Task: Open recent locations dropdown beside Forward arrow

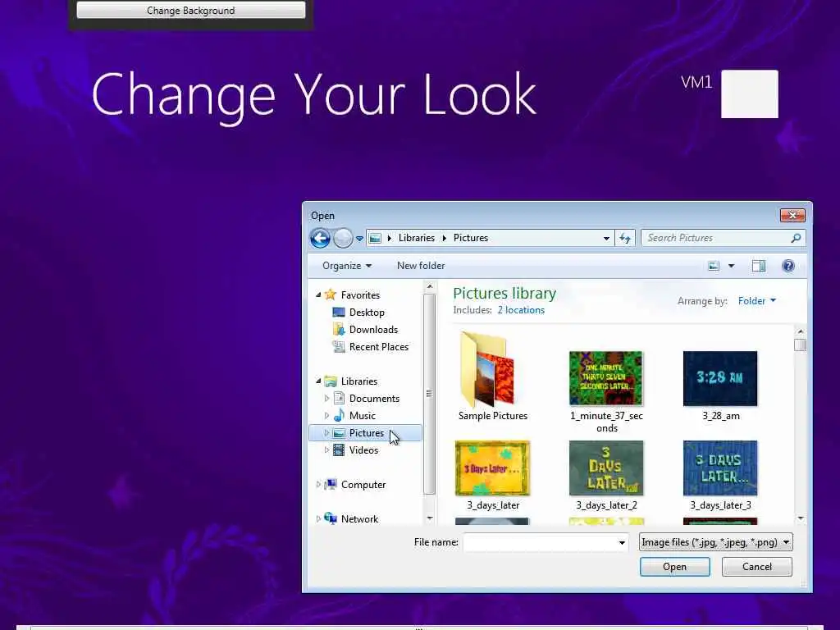Action: pos(359,239)
